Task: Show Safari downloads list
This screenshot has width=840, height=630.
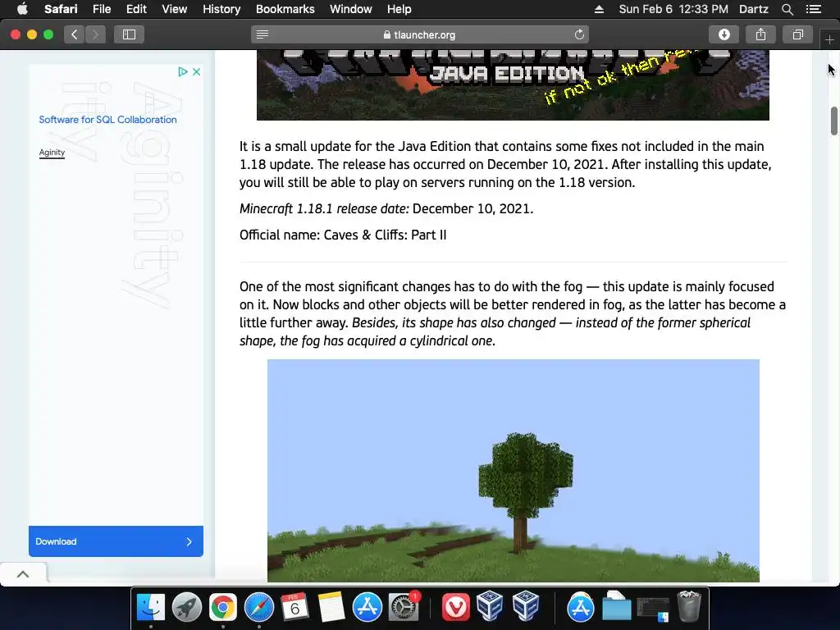Action: pos(724,34)
